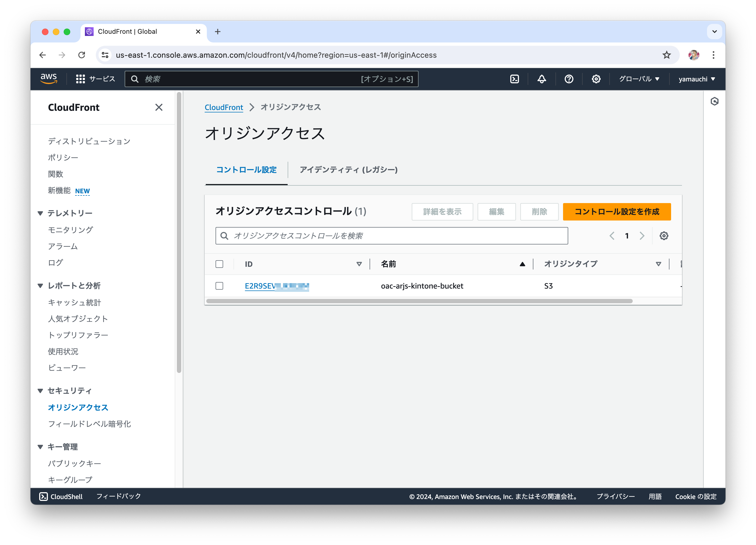Select all origin access controls checkbox

219,264
